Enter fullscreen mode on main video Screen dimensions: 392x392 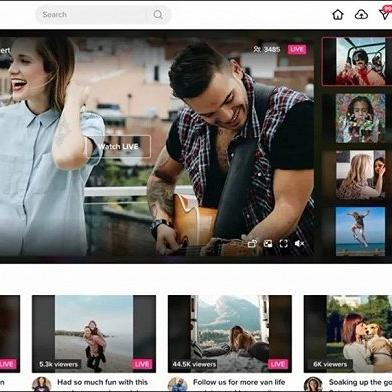click(x=284, y=244)
